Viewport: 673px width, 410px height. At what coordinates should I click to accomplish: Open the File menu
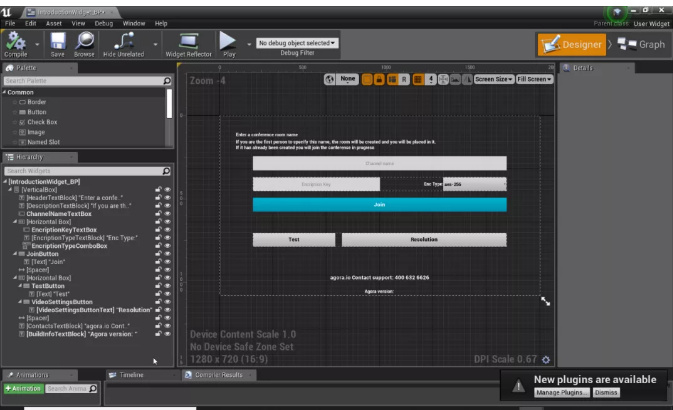click(10, 24)
